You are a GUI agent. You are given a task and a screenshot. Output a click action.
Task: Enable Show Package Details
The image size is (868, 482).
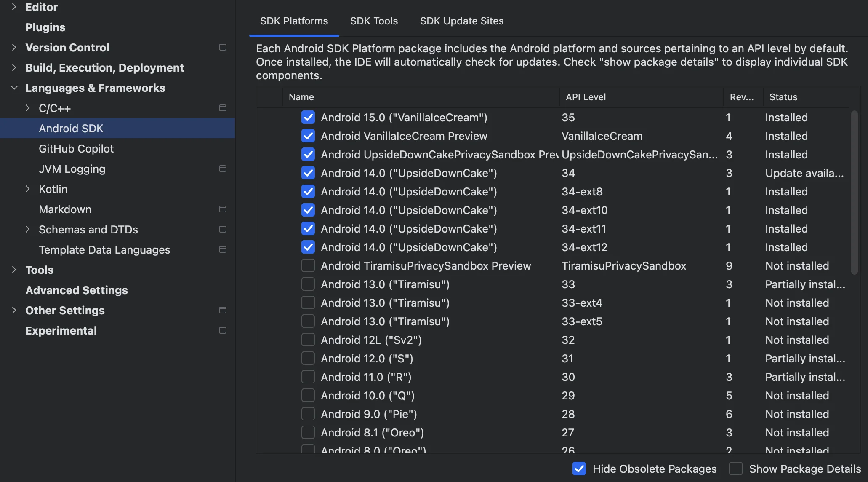pyautogui.click(x=735, y=469)
